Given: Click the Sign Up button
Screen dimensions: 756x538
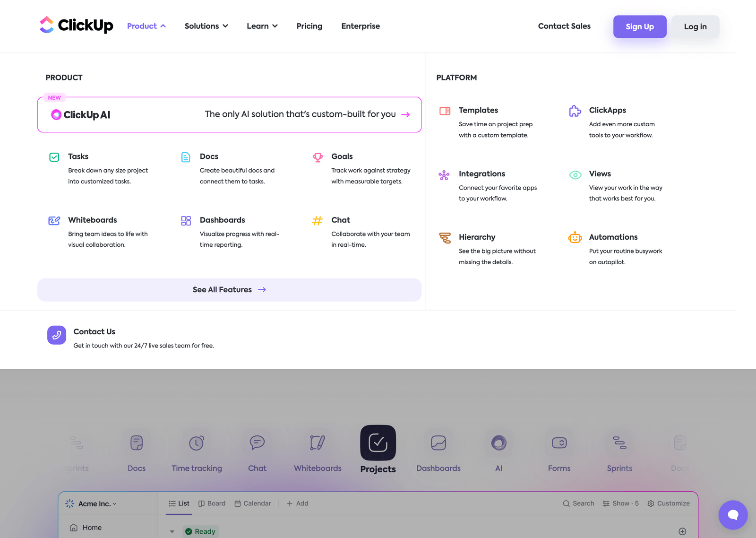Looking at the screenshot, I should 640,26.
